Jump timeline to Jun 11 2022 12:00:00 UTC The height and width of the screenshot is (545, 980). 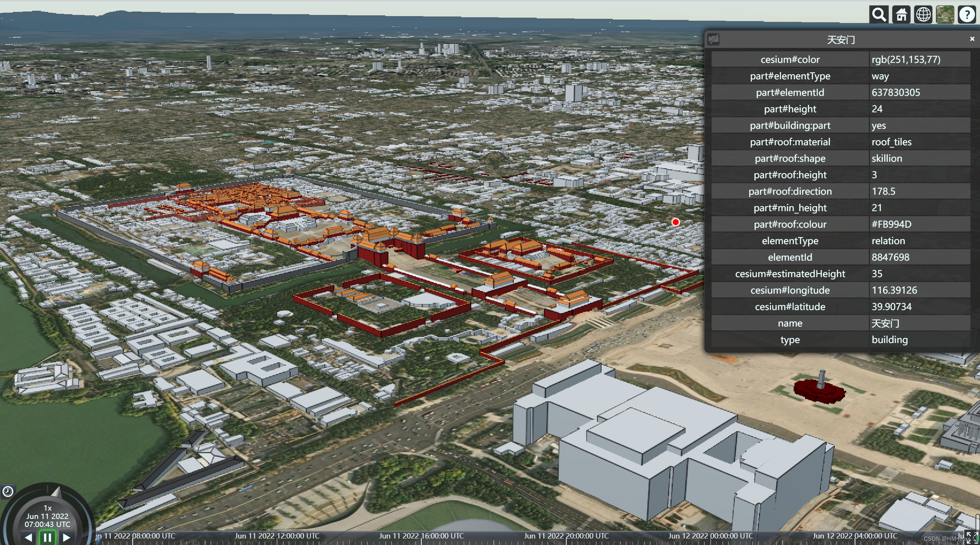click(277, 536)
